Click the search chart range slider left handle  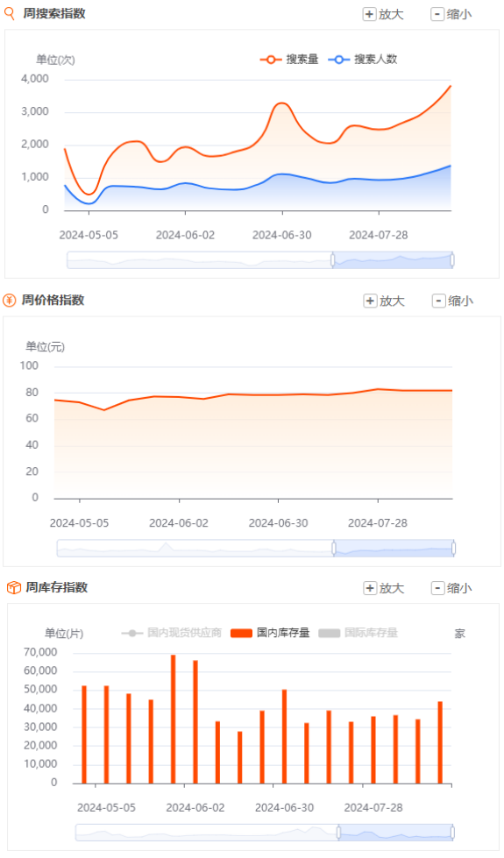(x=333, y=260)
